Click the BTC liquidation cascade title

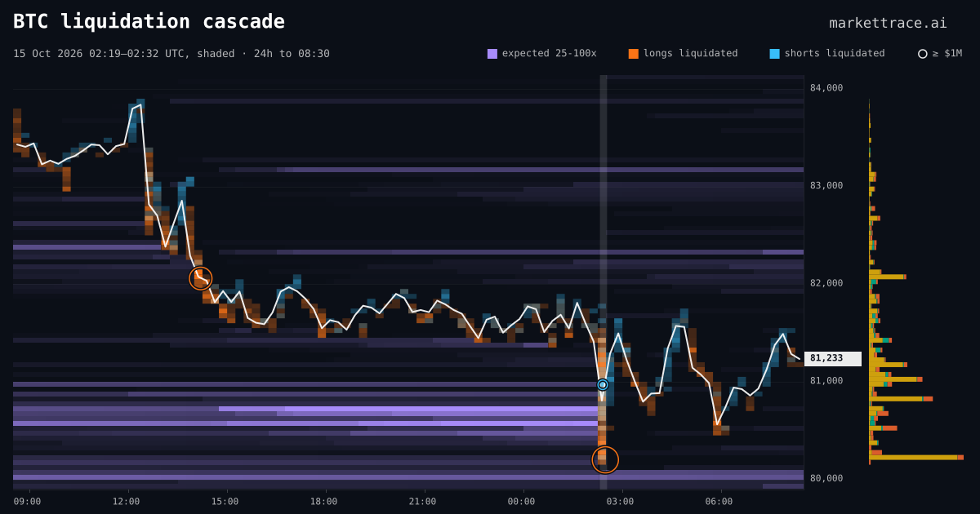coord(149,21)
